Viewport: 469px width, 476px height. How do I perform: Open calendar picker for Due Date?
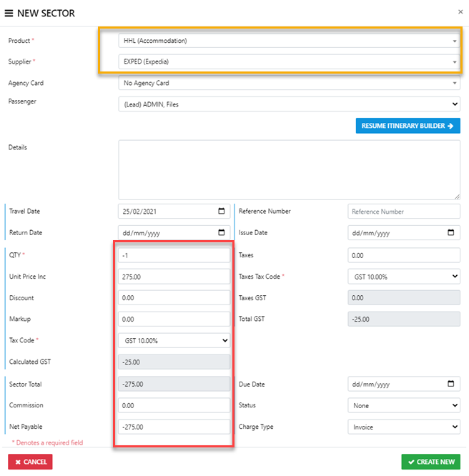(x=450, y=384)
